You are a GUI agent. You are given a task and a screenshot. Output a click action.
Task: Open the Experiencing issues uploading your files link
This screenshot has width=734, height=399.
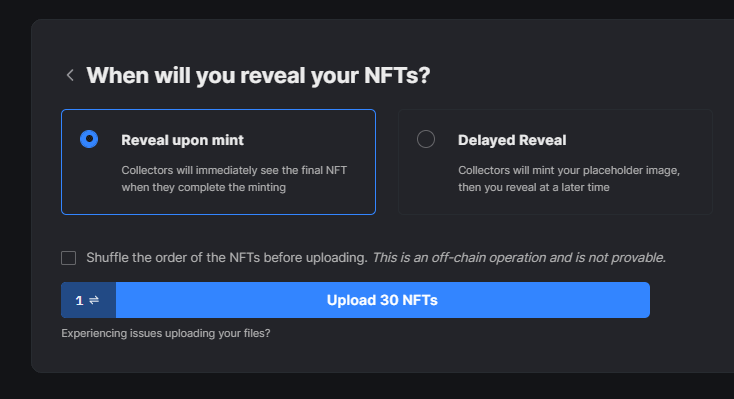166,333
